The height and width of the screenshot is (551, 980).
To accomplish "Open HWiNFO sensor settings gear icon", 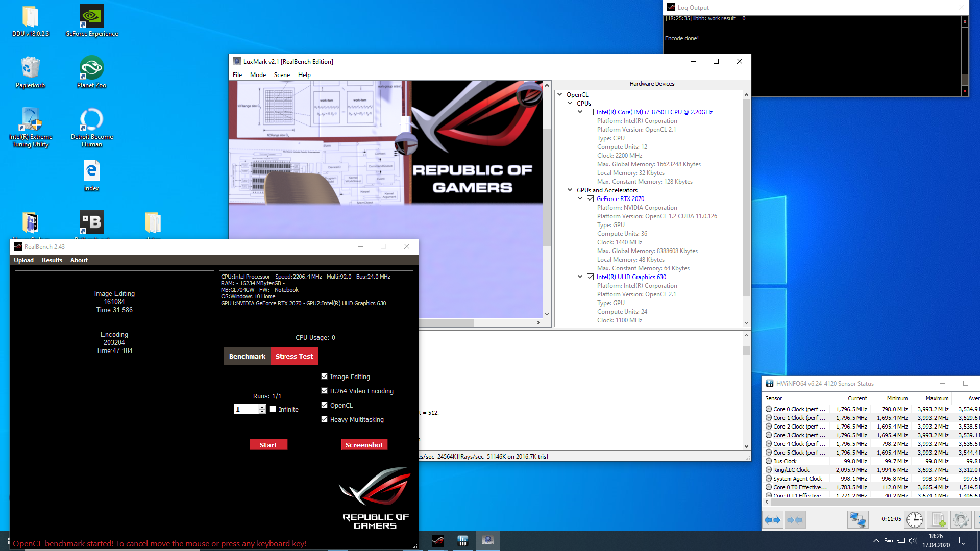I will pyautogui.click(x=961, y=520).
